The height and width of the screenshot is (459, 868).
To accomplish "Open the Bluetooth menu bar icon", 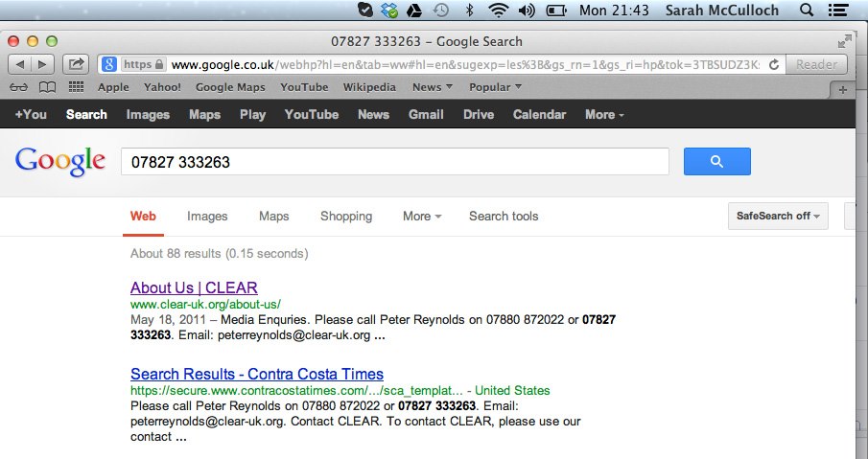I will tap(469, 10).
